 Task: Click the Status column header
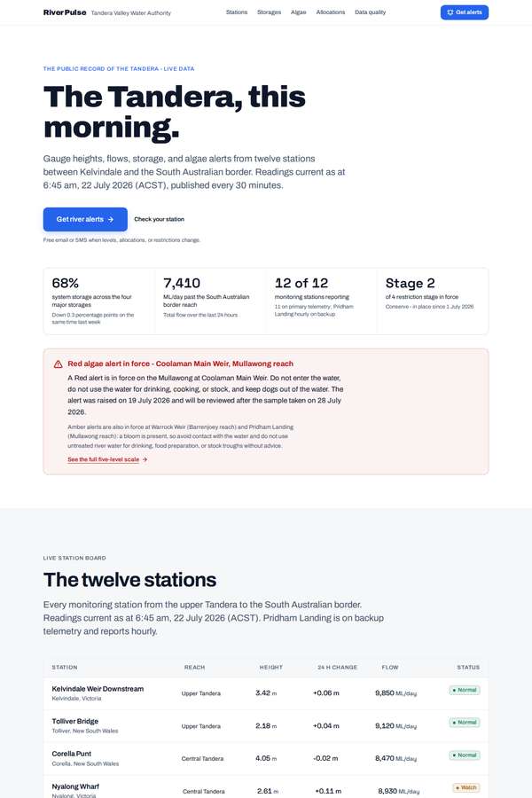[x=468, y=667]
